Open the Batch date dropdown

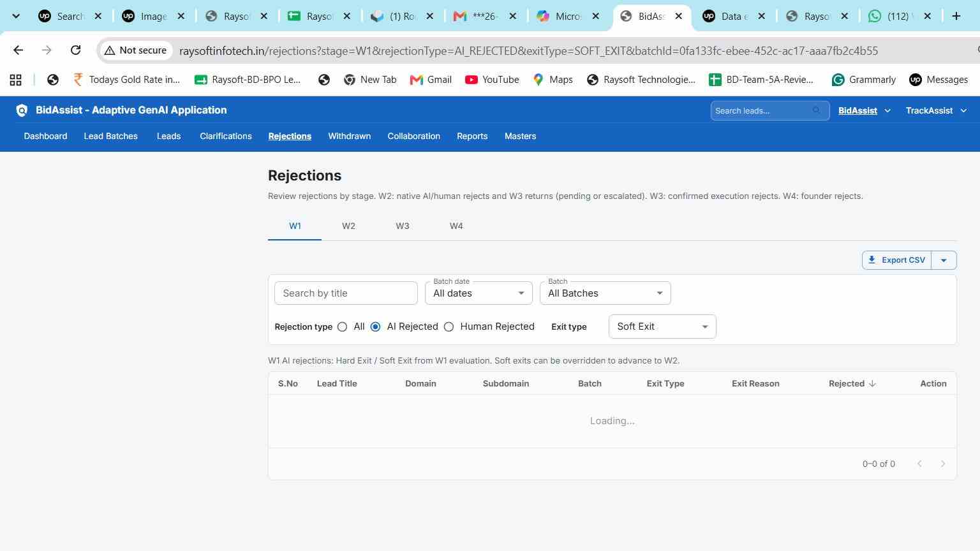(x=479, y=293)
